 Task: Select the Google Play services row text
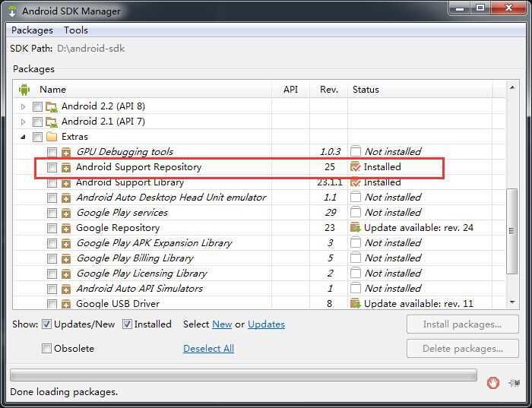122,213
